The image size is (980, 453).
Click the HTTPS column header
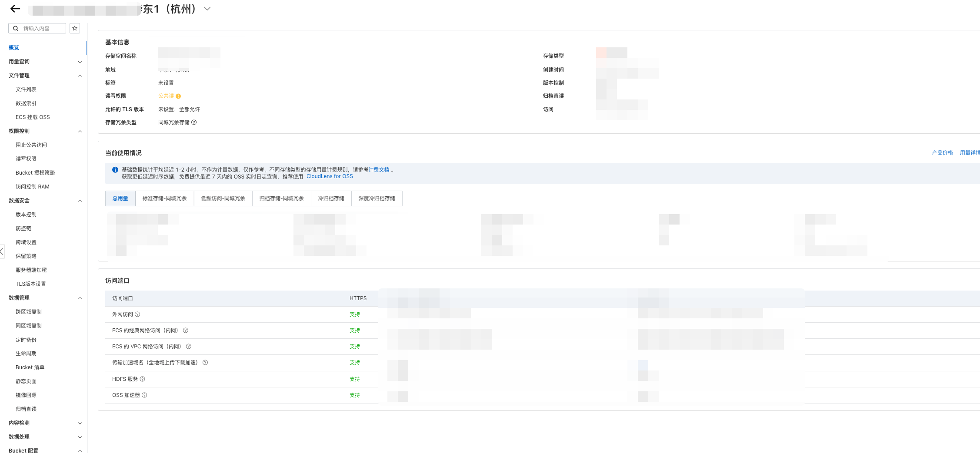[358, 298]
